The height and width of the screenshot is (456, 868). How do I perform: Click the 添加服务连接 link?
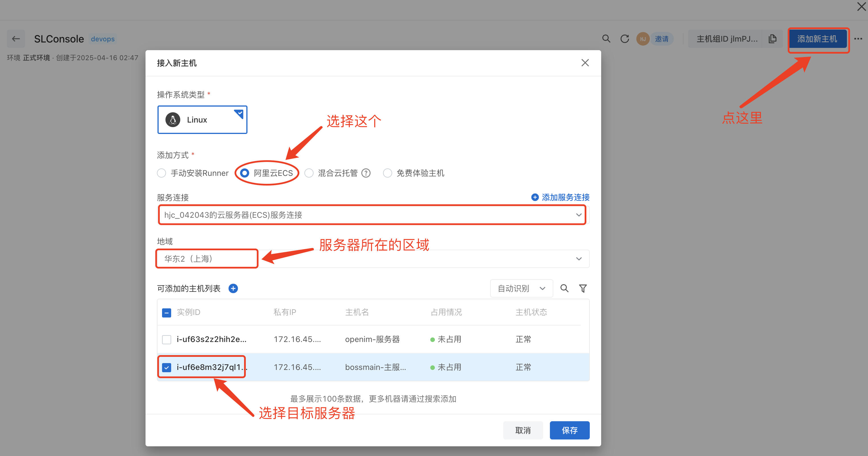560,197
